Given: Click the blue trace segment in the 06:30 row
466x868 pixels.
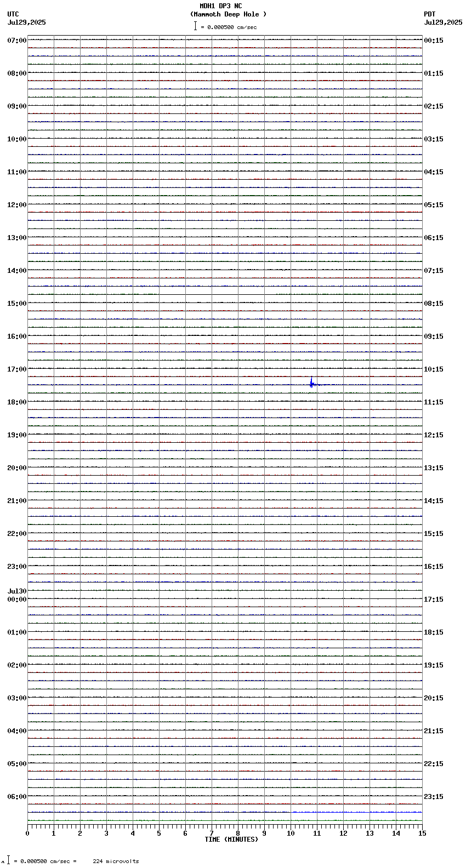Looking at the screenshot, I should (x=357, y=812).
